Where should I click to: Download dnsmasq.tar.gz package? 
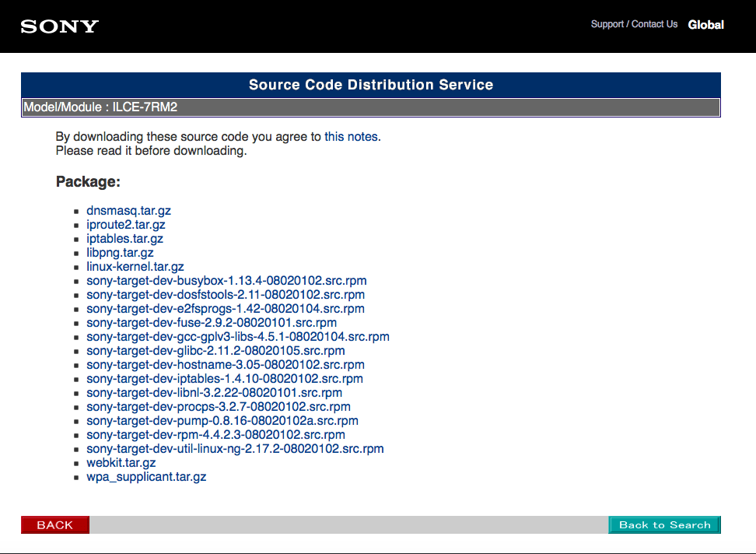(x=129, y=211)
